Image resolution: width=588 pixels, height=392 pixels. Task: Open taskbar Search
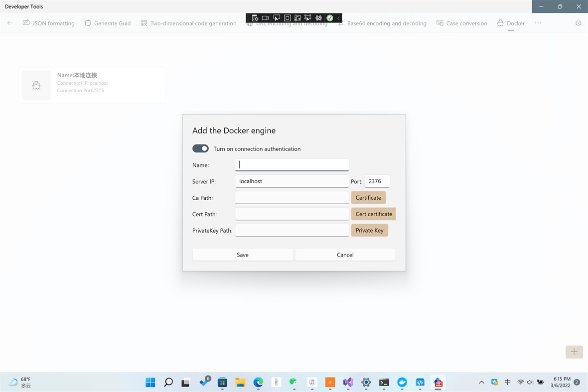point(168,382)
